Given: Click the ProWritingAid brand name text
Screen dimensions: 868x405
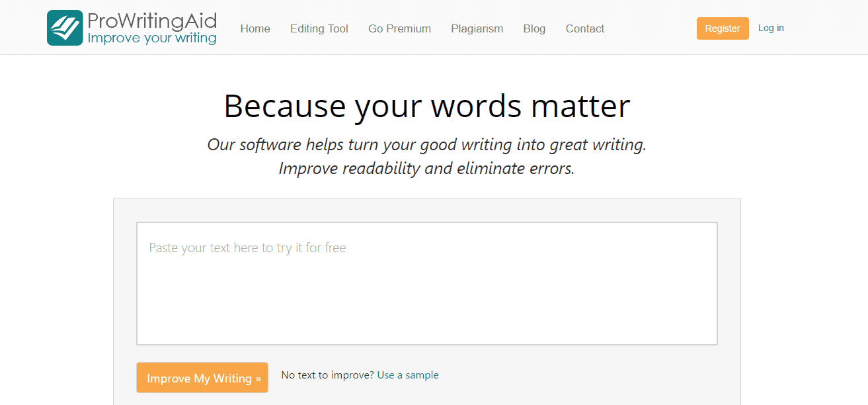Looking at the screenshot, I should pyautogui.click(x=152, y=20).
